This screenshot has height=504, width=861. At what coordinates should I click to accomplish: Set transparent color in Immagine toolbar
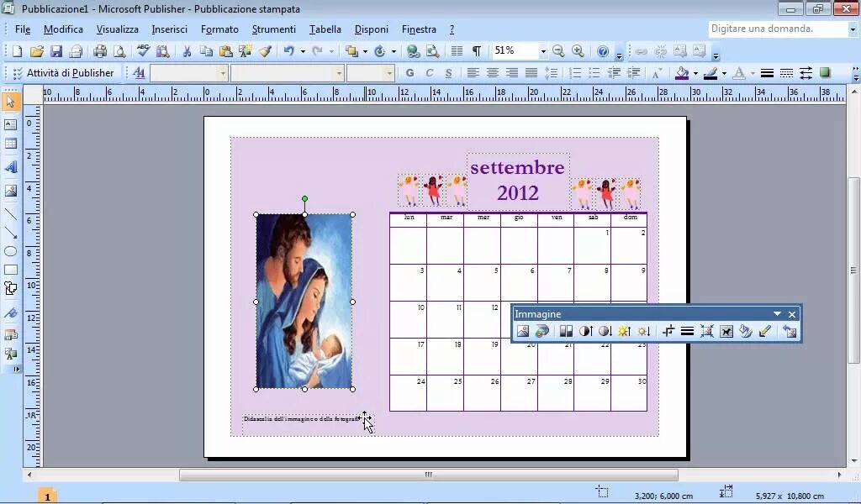coord(765,331)
